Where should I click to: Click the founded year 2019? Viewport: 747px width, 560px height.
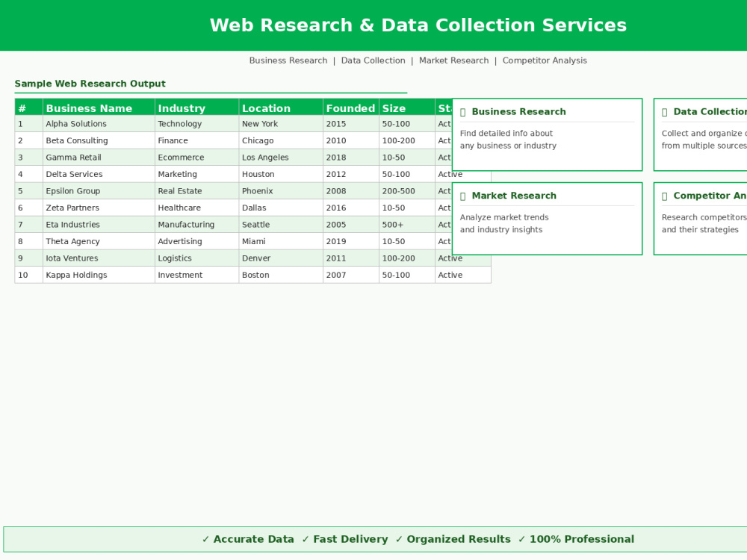coord(350,241)
